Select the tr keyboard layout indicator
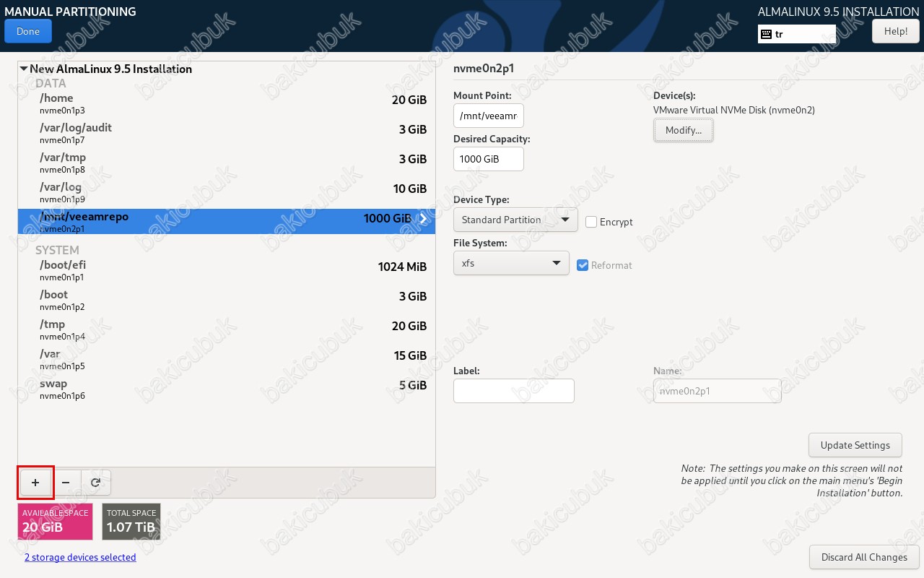This screenshot has width=924, height=578. click(797, 34)
